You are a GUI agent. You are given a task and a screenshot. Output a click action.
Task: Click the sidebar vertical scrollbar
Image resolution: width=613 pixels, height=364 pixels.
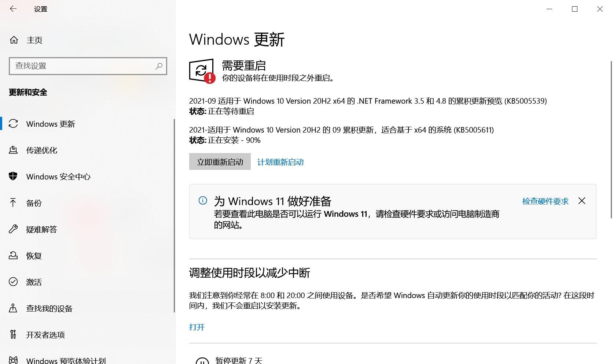pyautogui.click(x=174, y=215)
